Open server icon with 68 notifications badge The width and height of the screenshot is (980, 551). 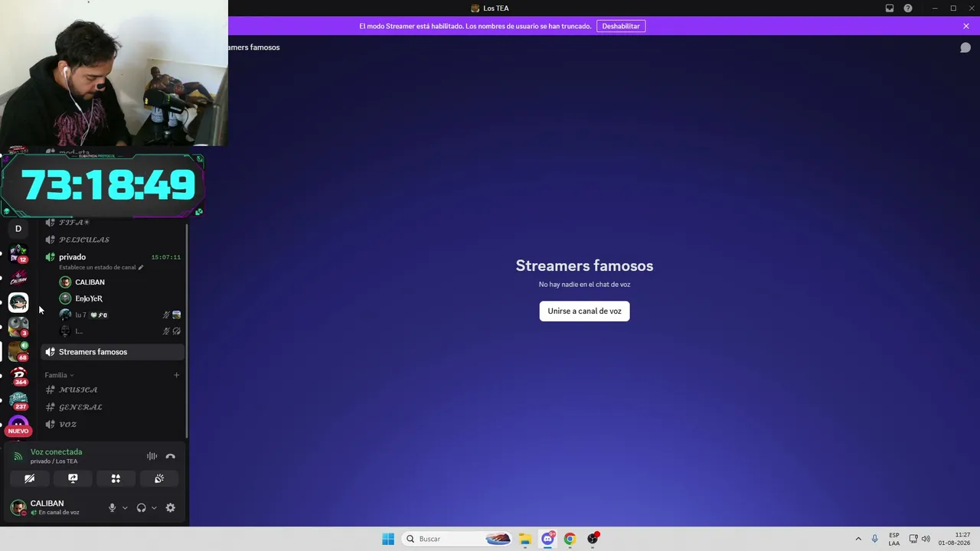[x=18, y=351]
